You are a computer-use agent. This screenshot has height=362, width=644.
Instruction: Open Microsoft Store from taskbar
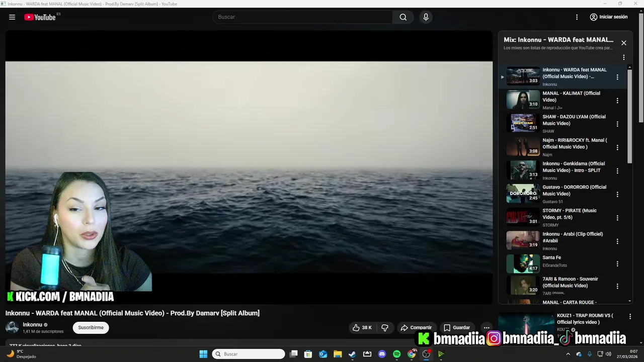pos(308,354)
